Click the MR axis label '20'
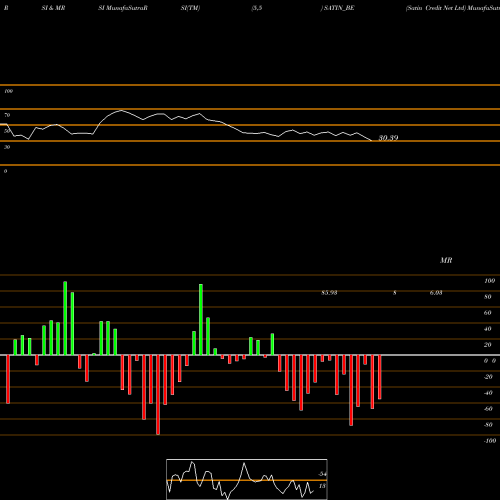The image size is (500, 500). (x=488, y=345)
